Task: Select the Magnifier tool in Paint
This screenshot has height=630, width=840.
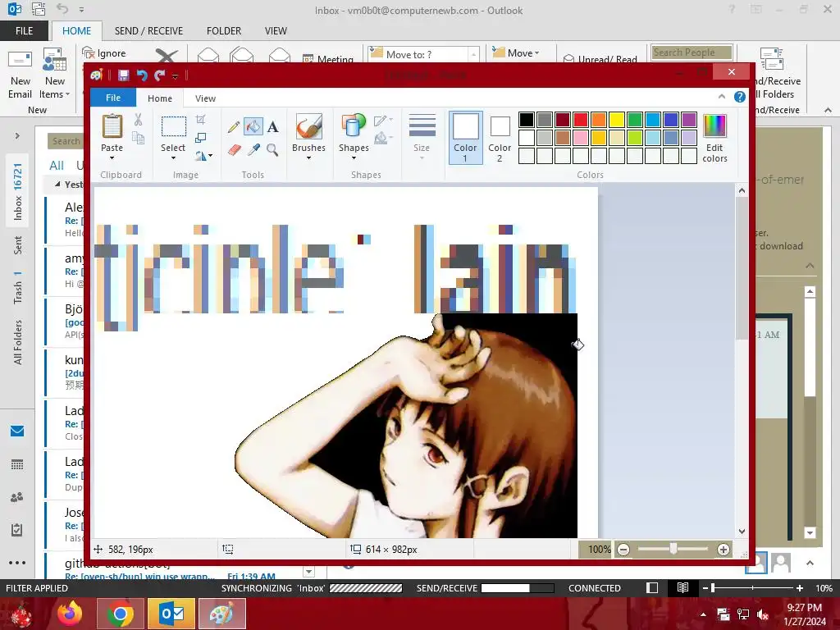Action: [x=272, y=149]
